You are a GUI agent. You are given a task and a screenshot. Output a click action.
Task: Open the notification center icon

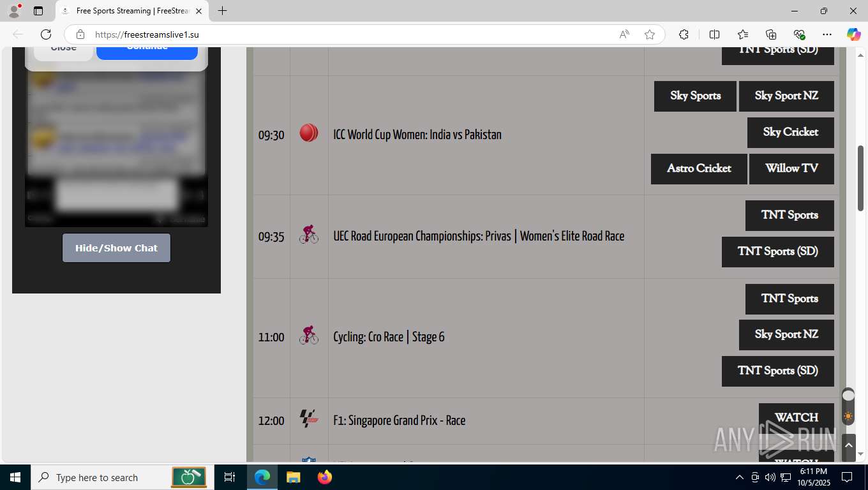[847, 477]
